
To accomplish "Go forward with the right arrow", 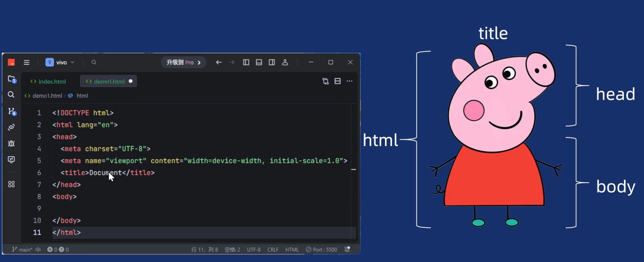I will point(232,62).
